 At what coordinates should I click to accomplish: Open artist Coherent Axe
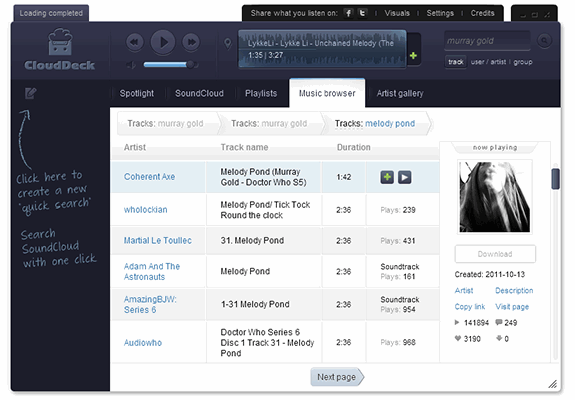pyautogui.click(x=149, y=177)
